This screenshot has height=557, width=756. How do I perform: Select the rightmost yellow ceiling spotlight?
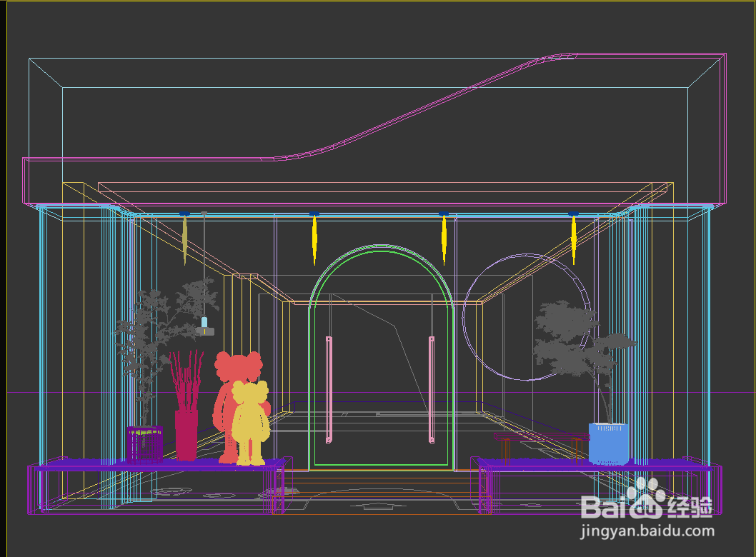[573, 239]
